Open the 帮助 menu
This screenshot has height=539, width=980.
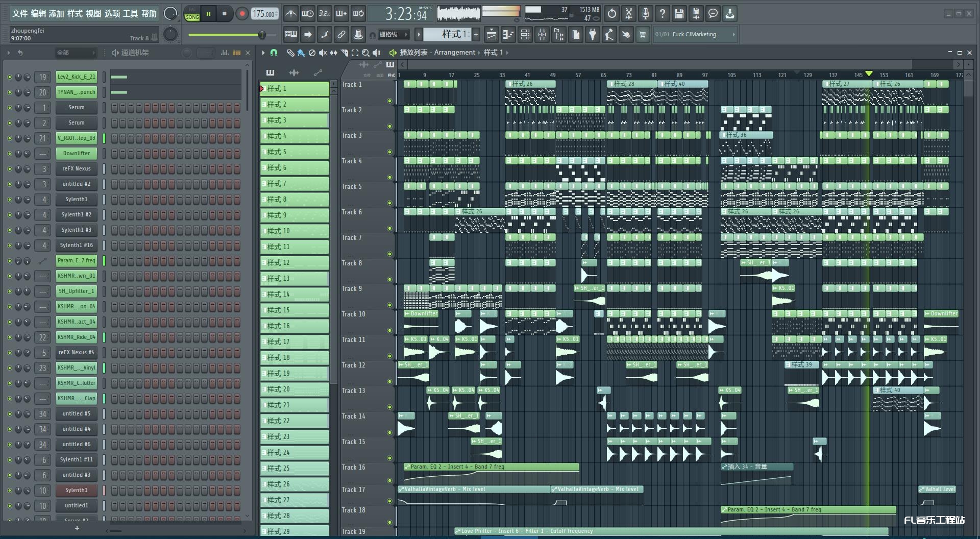(x=149, y=14)
